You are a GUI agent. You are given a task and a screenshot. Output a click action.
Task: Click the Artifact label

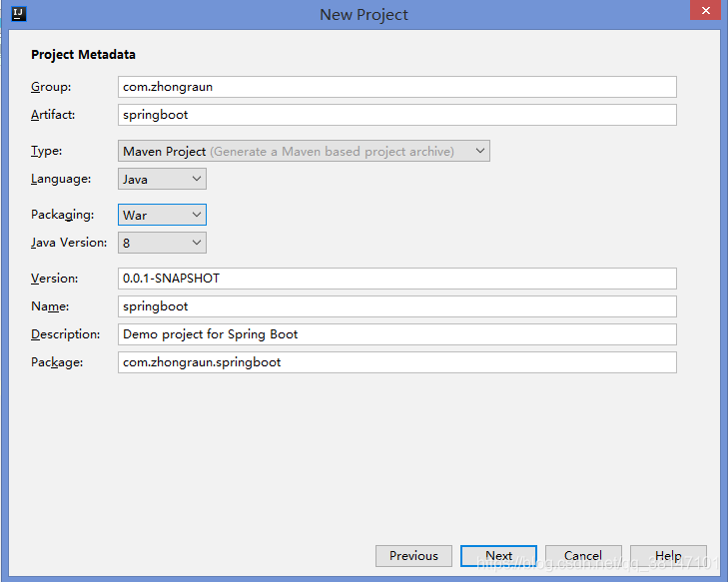click(53, 115)
